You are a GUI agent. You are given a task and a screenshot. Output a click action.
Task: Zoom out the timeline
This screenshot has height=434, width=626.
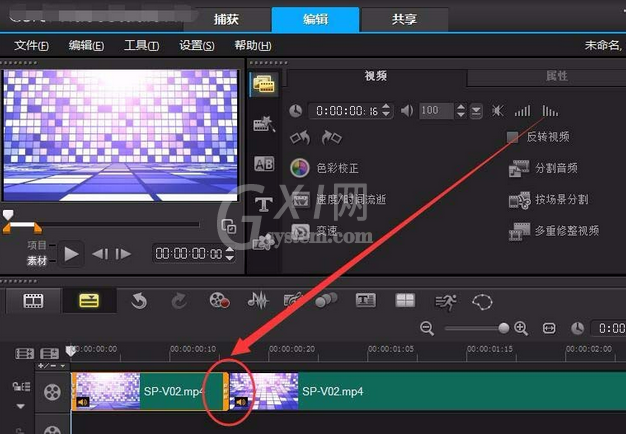click(x=427, y=328)
